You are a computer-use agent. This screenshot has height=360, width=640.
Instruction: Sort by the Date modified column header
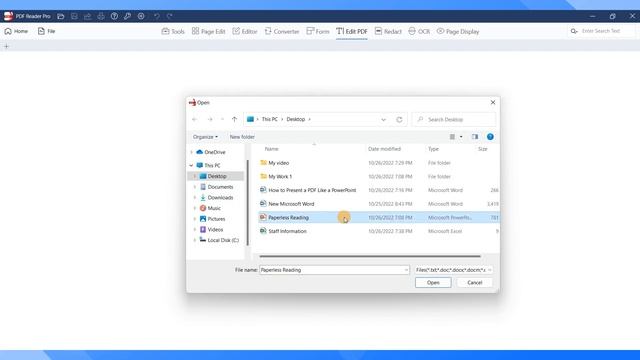click(x=384, y=149)
